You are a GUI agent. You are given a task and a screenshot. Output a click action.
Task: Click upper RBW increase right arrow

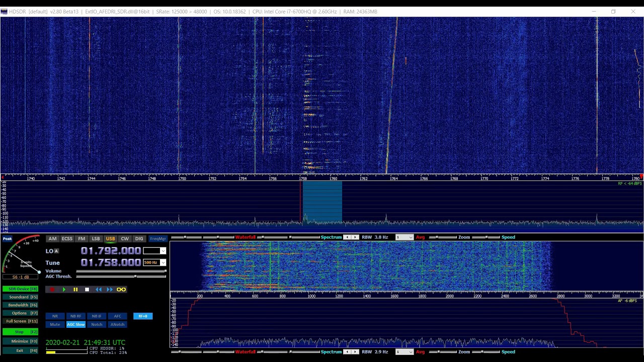[x=356, y=237]
